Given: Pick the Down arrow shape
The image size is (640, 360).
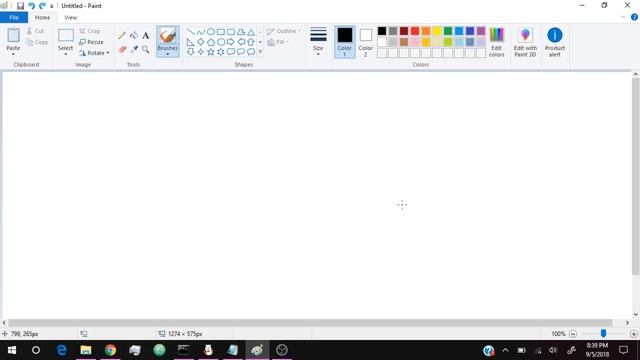Looking at the screenshot, I should click(x=191, y=52).
